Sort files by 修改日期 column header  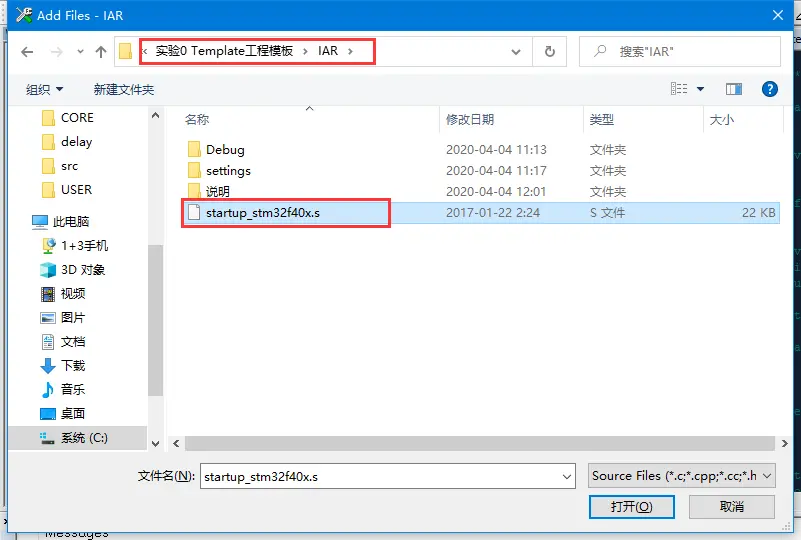pyautogui.click(x=469, y=120)
